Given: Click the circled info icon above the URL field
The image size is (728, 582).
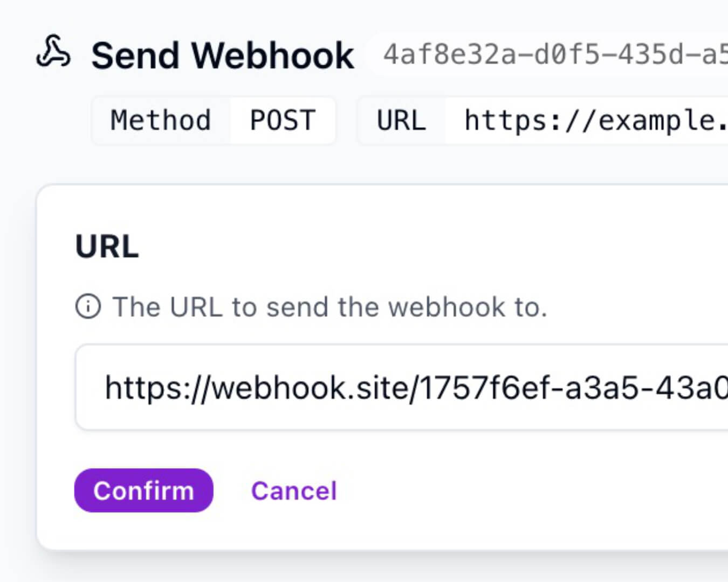Looking at the screenshot, I should pyautogui.click(x=90, y=307).
